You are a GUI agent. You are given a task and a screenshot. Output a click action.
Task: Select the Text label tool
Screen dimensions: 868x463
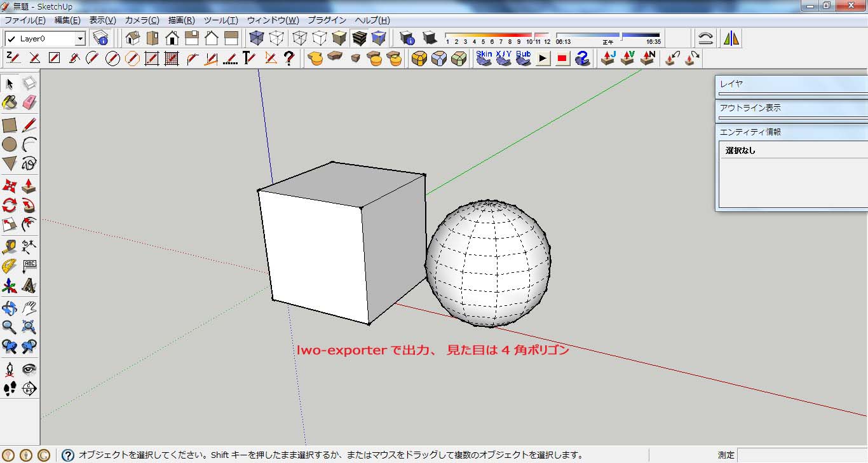29,266
